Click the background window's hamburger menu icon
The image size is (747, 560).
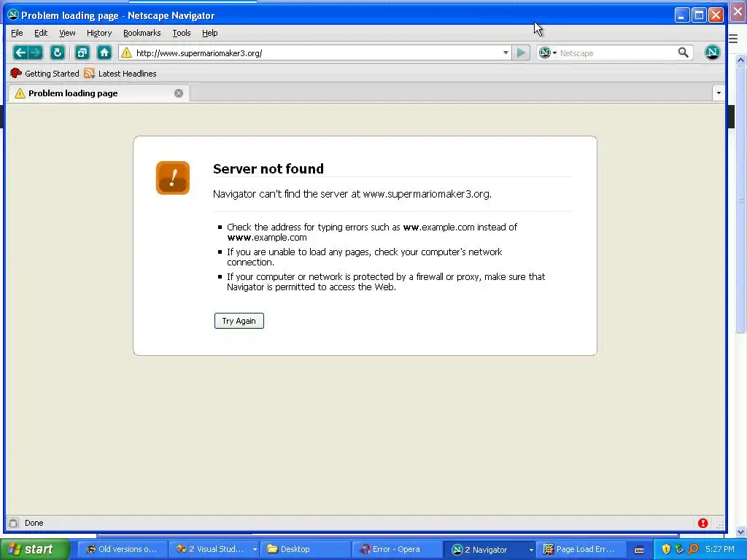pyautogui.click(x=733, y=39)
